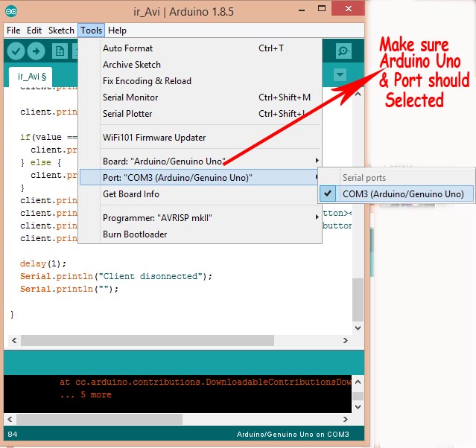Click editor horizontal scrollbar left arrow
Image resolution: width=476 pixels, height=448 pixels.
coord(14,340)
